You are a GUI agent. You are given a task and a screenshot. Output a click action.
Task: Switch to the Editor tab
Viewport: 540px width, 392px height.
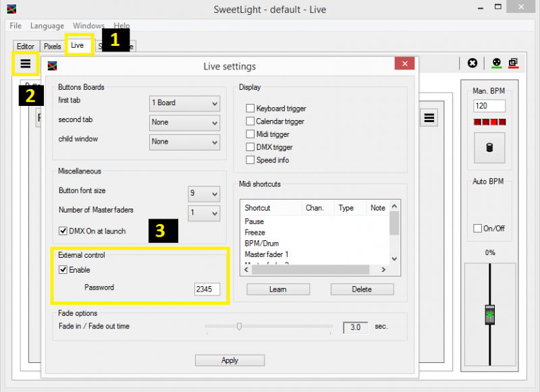click(26, 46)
